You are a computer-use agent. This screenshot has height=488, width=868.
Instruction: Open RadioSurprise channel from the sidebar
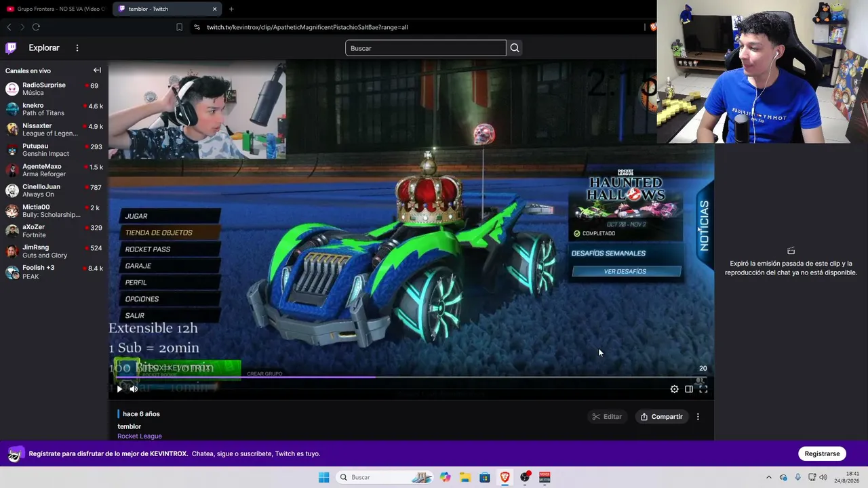[x=54, y=89]
